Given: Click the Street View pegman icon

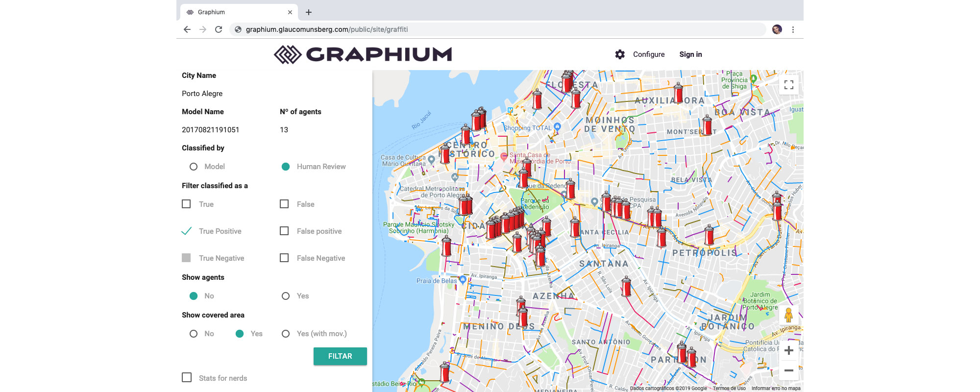Looking at the screenshot, I should (789, 315).
